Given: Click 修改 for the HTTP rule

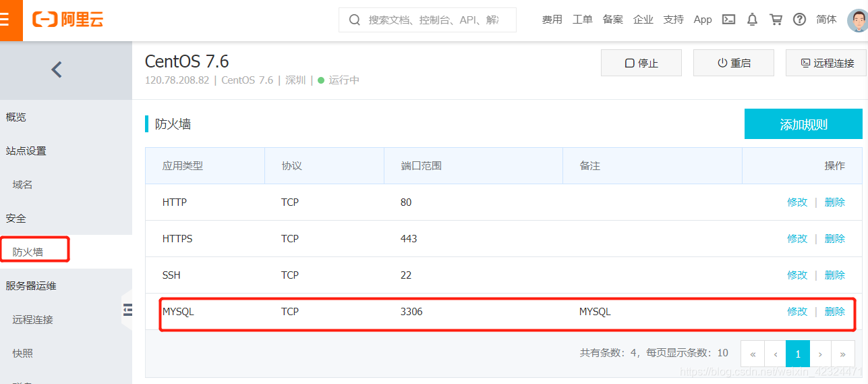Looking at the screenshot, I should point(797,202).
